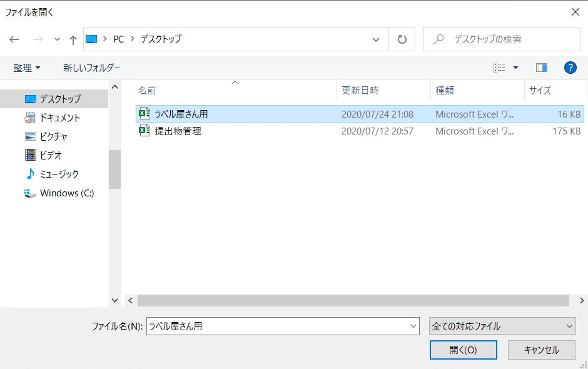Go back with the left arrow

point(14,39)
